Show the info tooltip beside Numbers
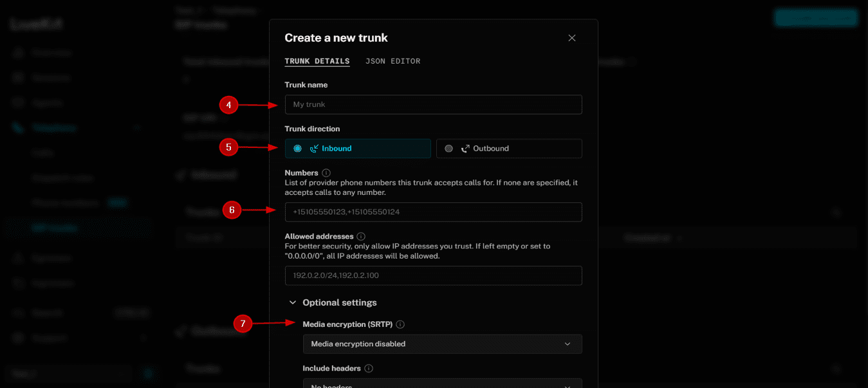868x388 pixels. pyautogui.click(x=326, y=173)
